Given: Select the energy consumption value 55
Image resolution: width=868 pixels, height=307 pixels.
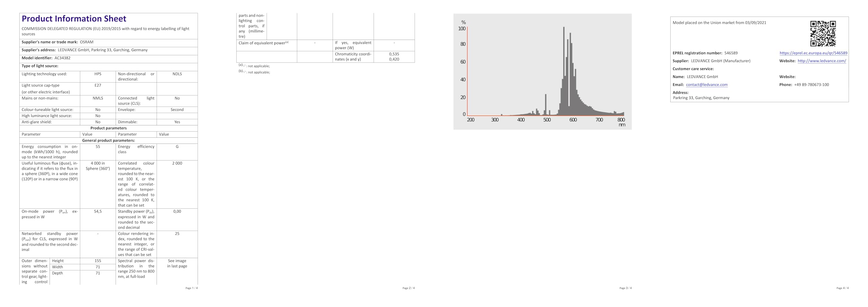Looking at the screenshot, I should (98, 147).
